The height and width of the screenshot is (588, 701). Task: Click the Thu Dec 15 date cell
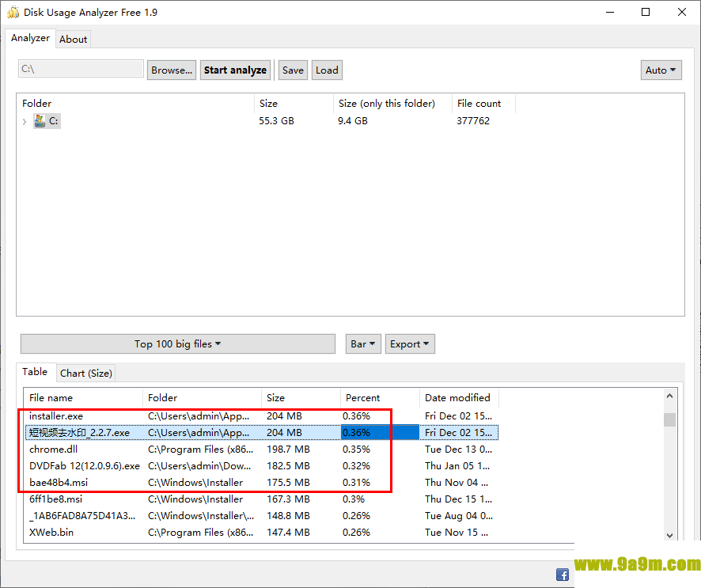(459, 499)
